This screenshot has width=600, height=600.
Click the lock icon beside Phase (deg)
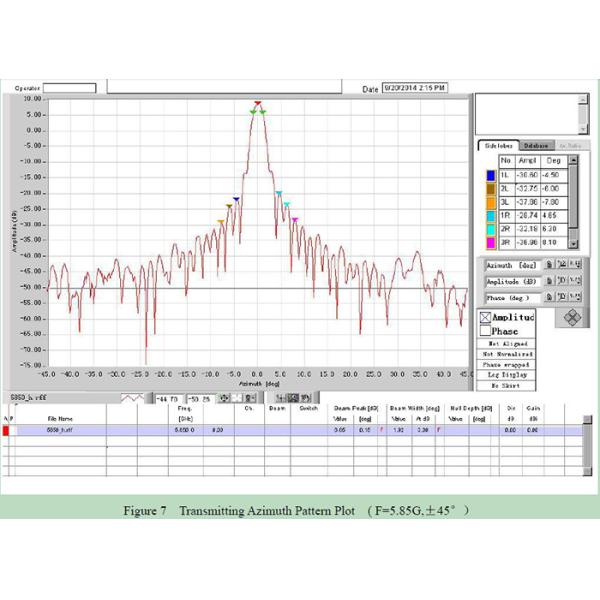(549, 297)
